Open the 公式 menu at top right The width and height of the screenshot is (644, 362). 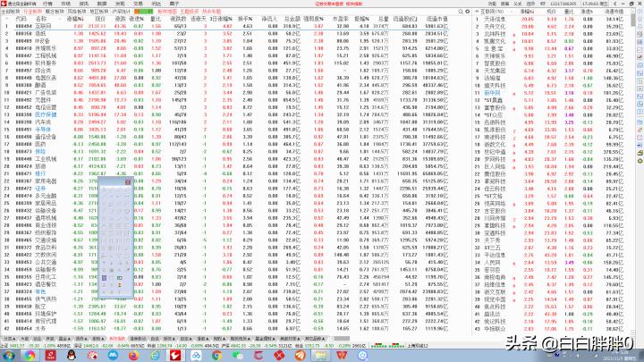point(518,4)
